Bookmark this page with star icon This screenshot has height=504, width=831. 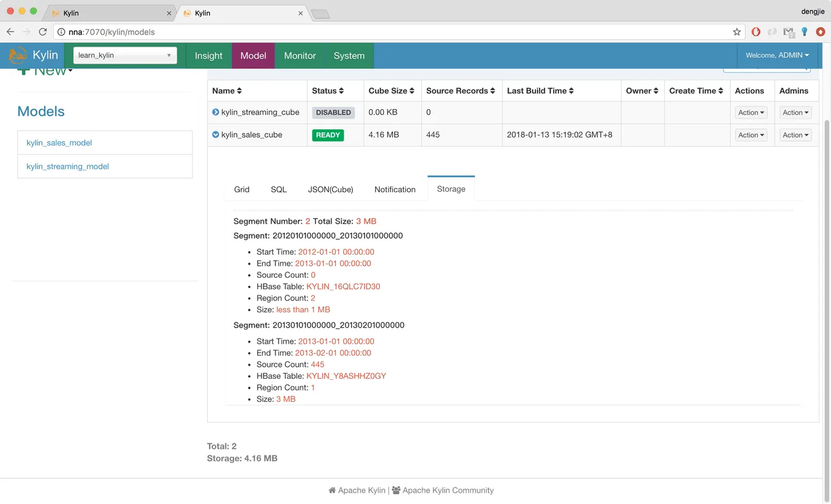point(737,32)
